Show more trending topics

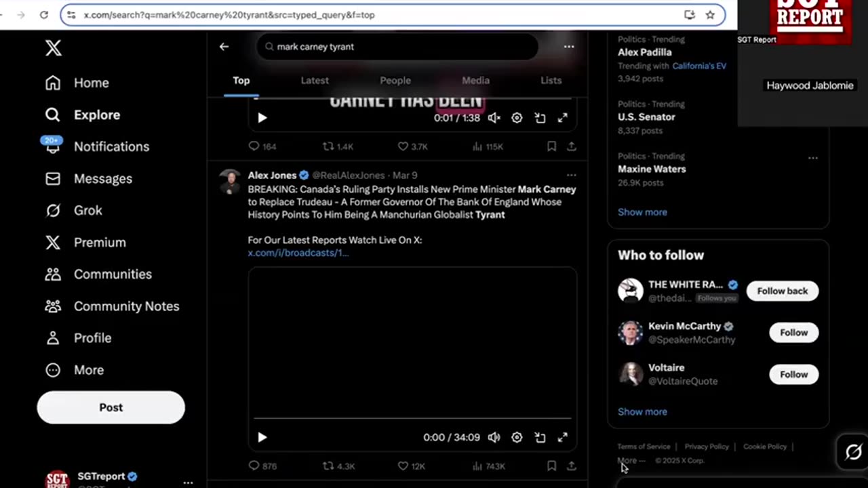642,212
